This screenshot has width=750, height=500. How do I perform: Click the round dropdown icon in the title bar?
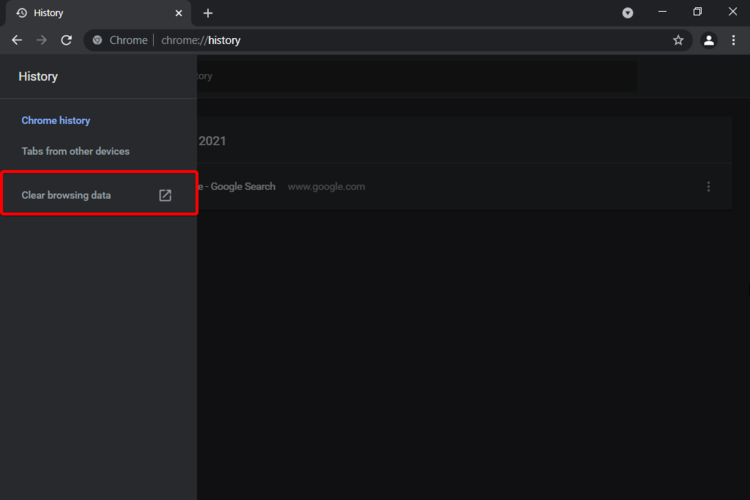click(628, 13)
